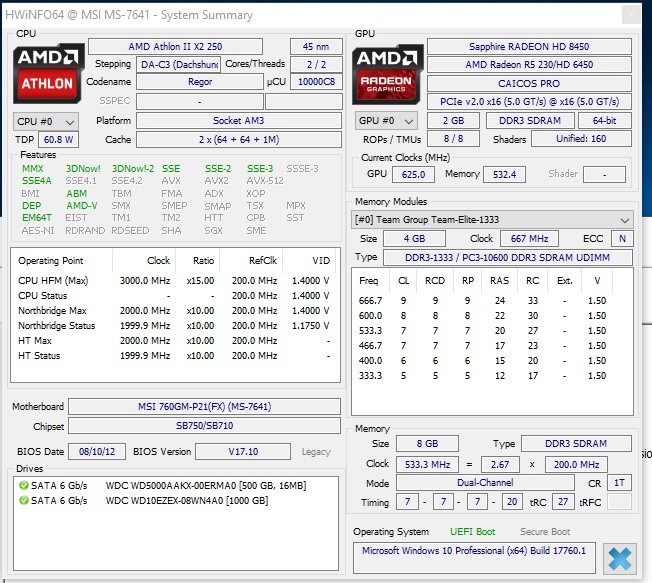Click the EM64T feature label
Screen dimensions: 652x583
tap(37, 217)
